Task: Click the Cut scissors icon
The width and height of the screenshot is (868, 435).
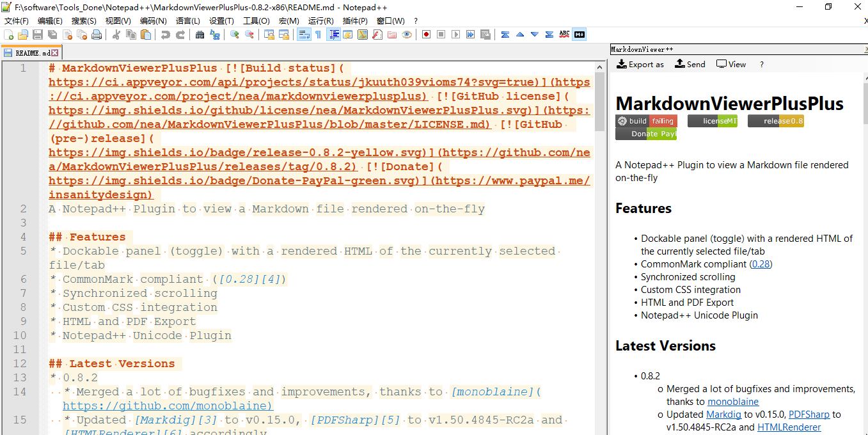Action: (x=116, y=35)
